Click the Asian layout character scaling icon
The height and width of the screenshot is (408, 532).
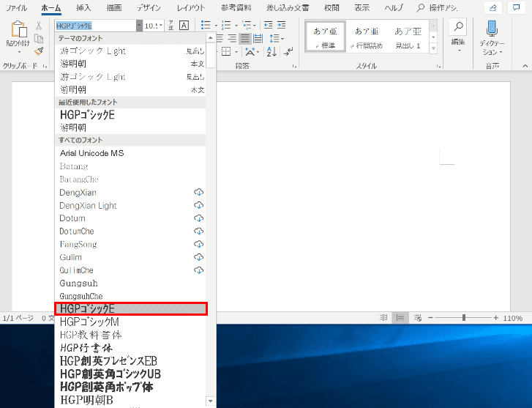click(250, 51)
